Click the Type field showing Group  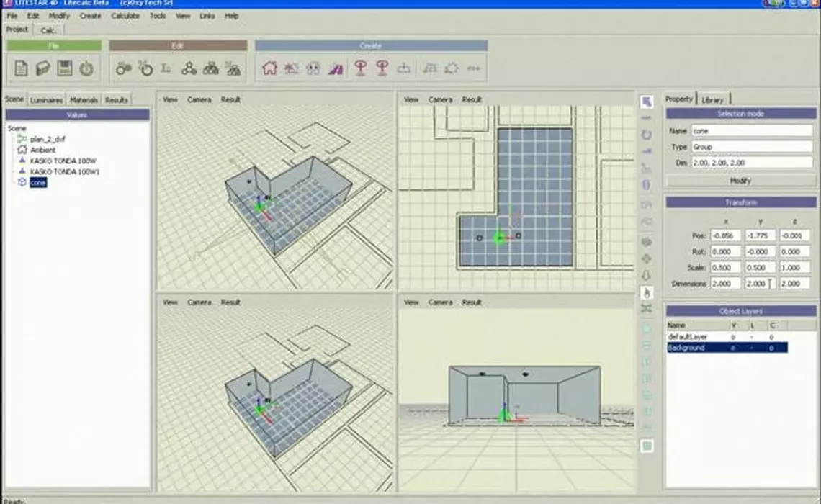coord(752,147)
